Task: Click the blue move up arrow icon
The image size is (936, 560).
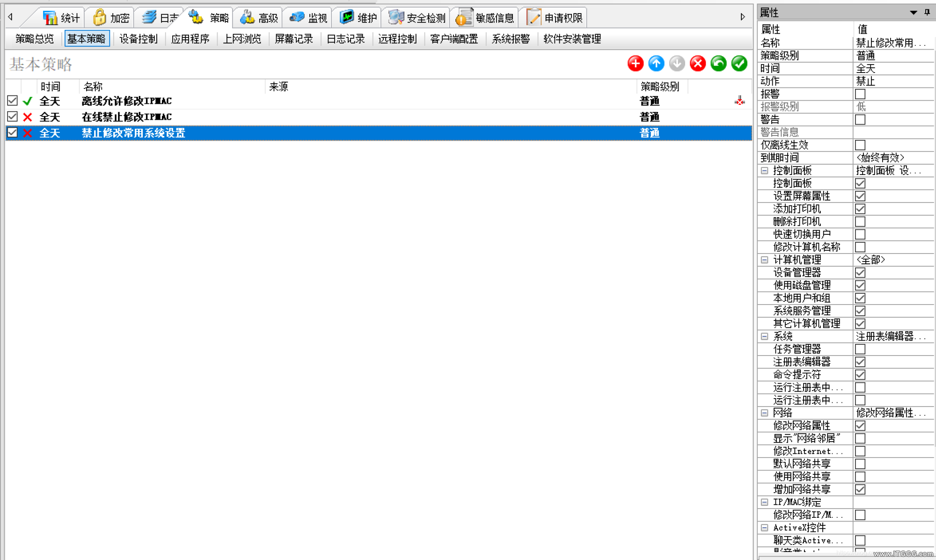Action: coord(656,63)
